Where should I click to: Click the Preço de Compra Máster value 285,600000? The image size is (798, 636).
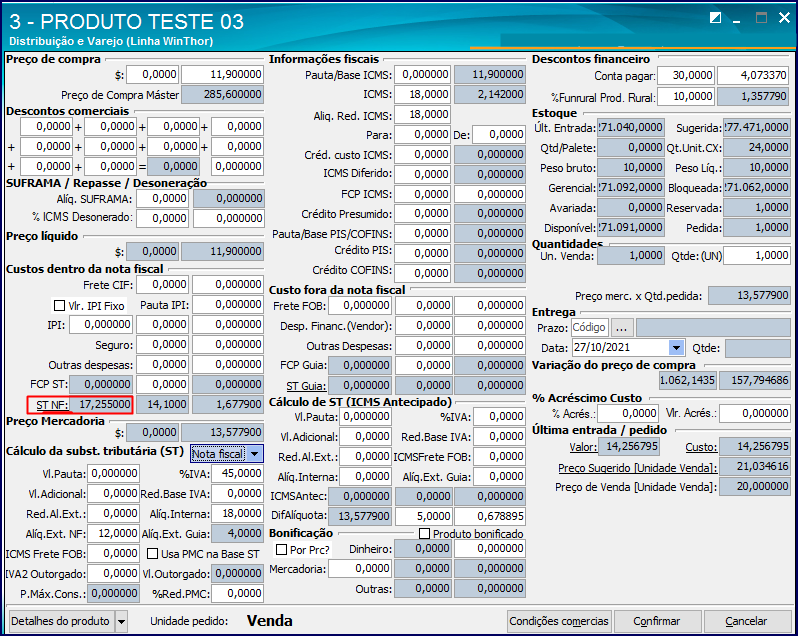coord(222,94)
